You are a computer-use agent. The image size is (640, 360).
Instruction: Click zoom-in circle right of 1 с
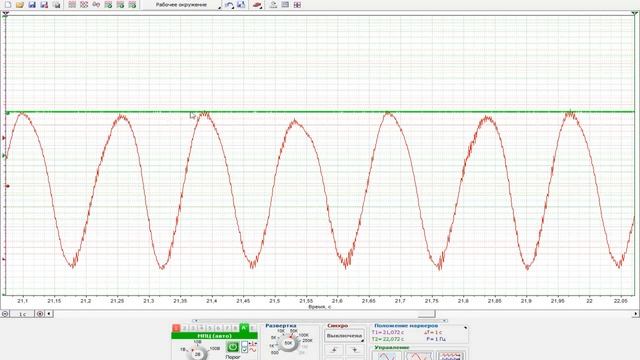point(40,314)
